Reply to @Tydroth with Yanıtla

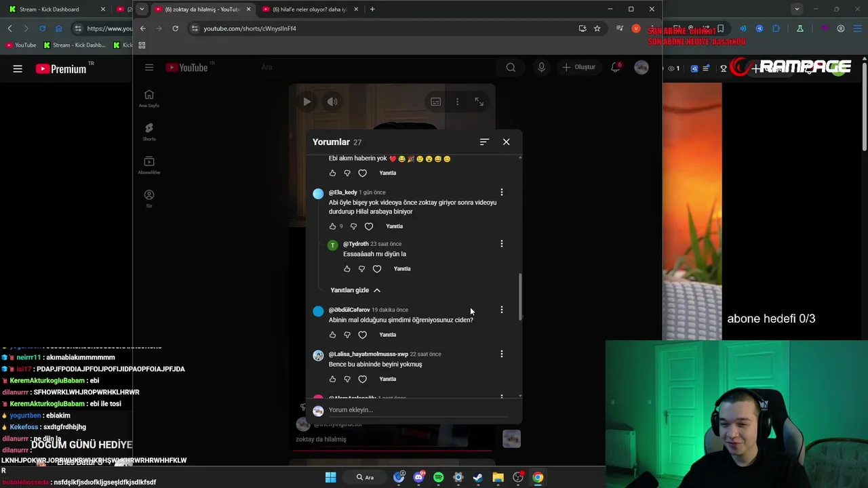point(402,269)
